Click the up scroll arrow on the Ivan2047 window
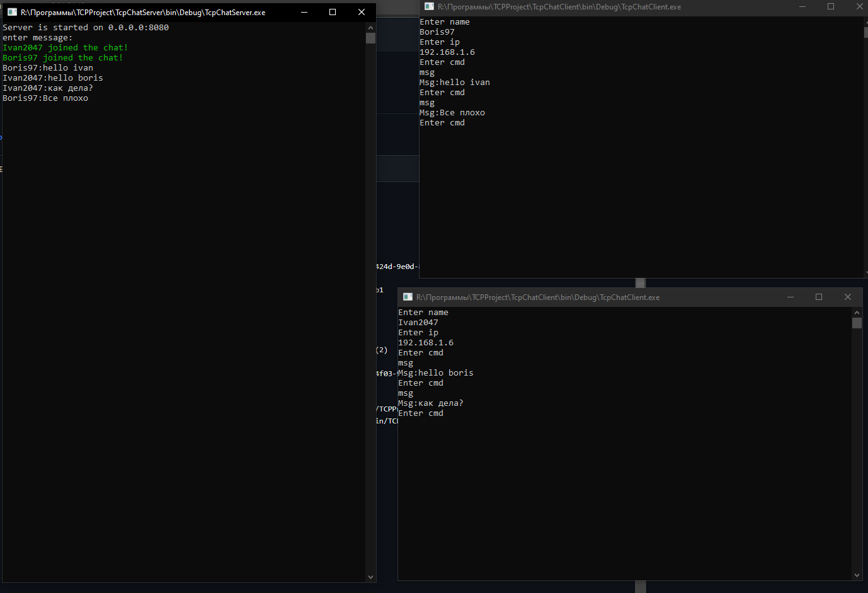 857,311
